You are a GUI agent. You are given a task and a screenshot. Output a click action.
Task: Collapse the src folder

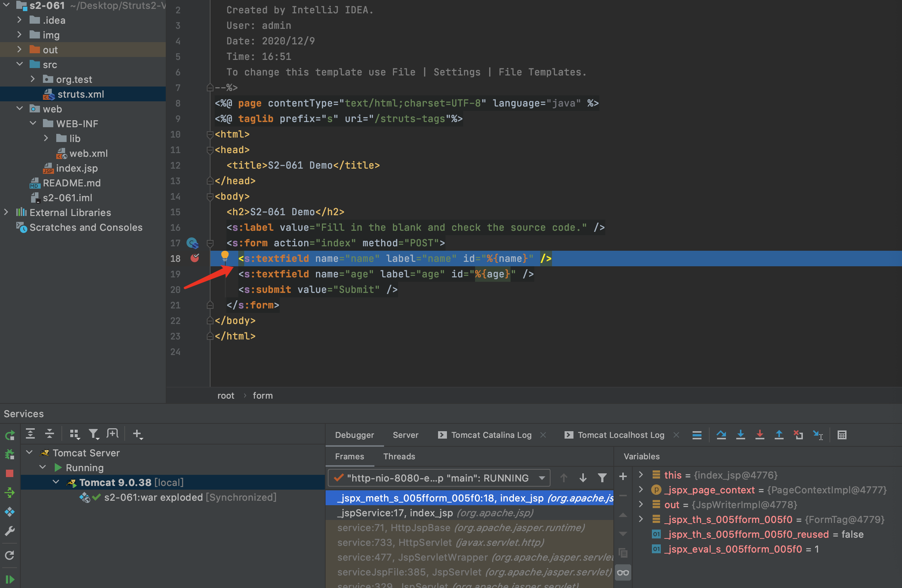coord(19,64)
